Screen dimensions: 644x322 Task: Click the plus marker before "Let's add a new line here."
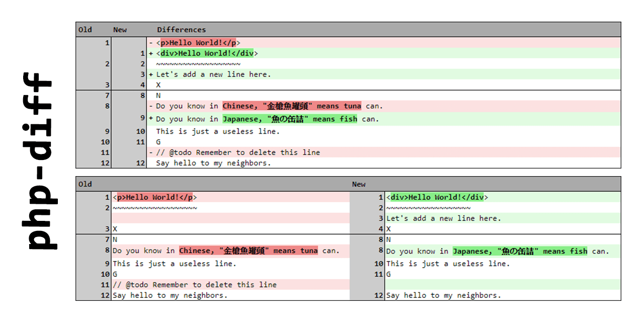(x=151, y=74)
